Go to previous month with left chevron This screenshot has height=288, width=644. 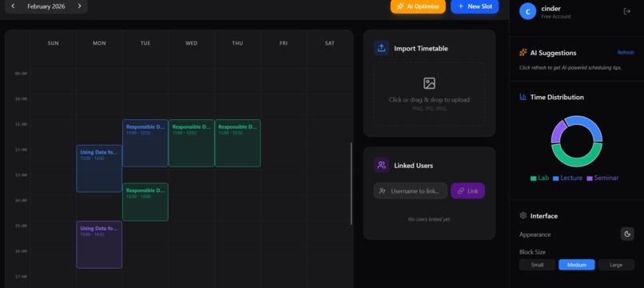[13, 6]
